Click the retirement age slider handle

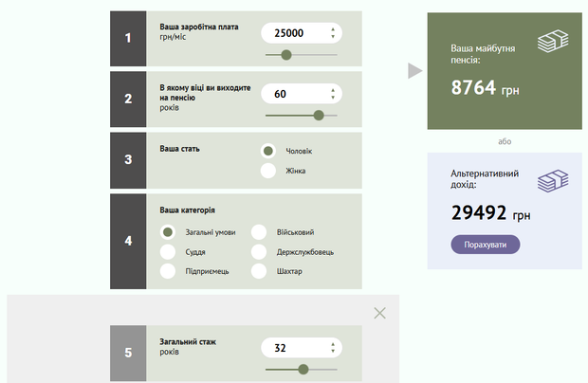(x=319, y=116)
